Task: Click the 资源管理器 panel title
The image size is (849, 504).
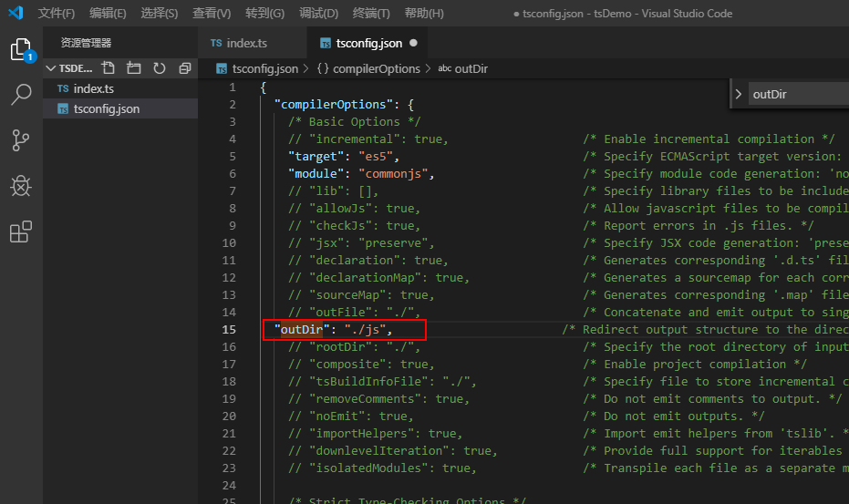Action: coord(86,43)
